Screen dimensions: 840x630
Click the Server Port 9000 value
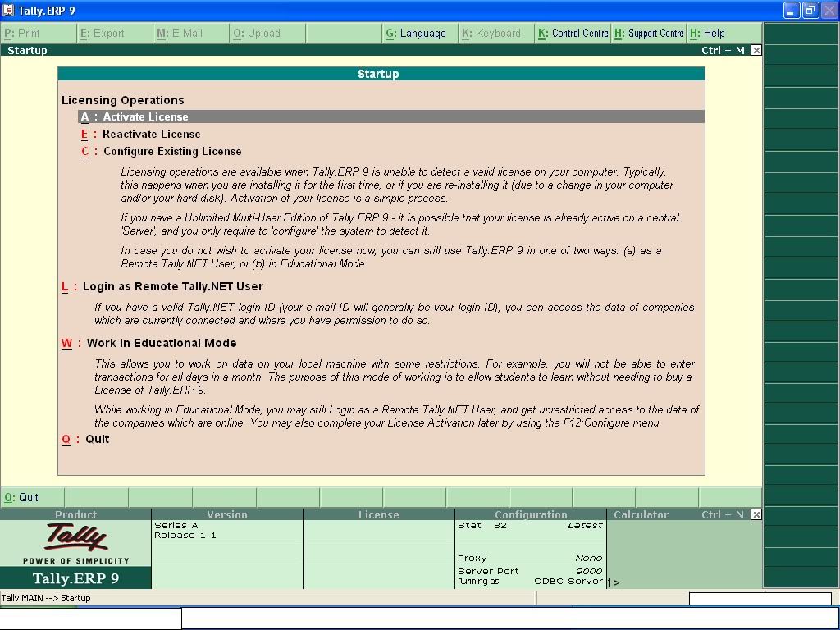[x=589, y=571]
